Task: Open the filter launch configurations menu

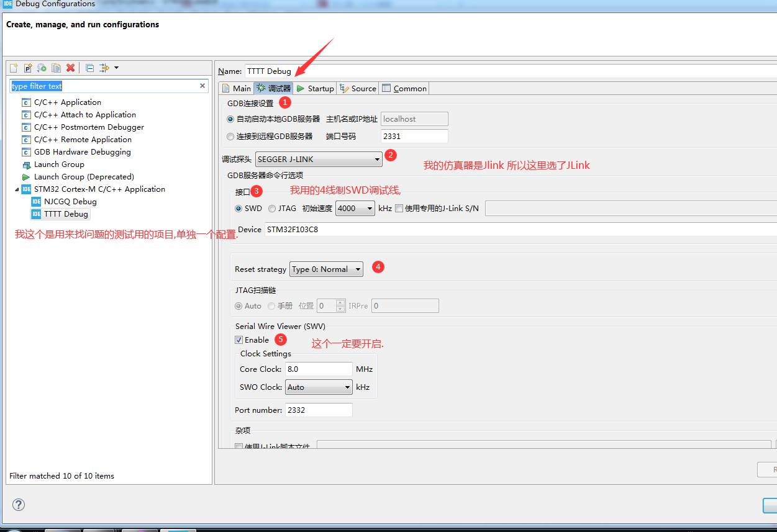Action: click(x=103, y=68)
